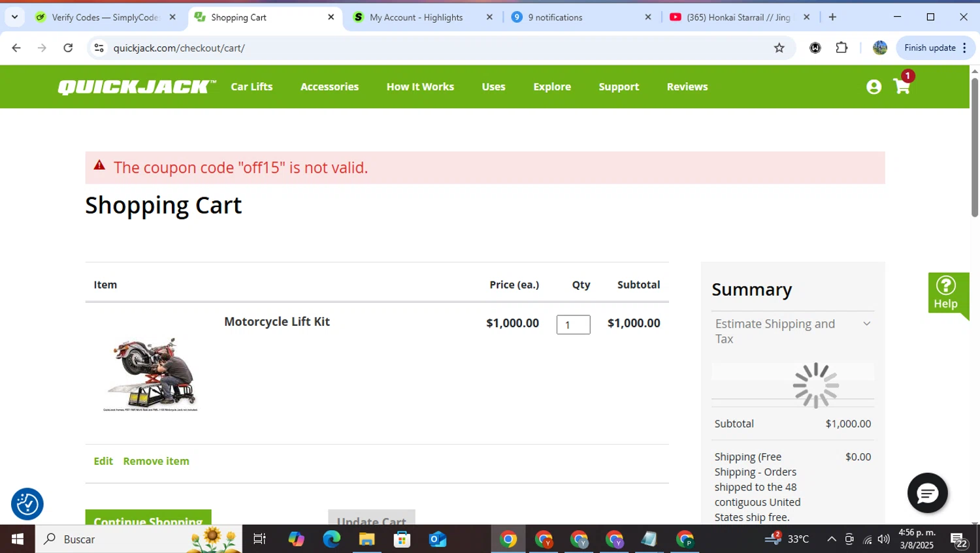This screenshot has height=553, width=980.
Task: Open Outlook from the taskbar
Action: (437, 539)
